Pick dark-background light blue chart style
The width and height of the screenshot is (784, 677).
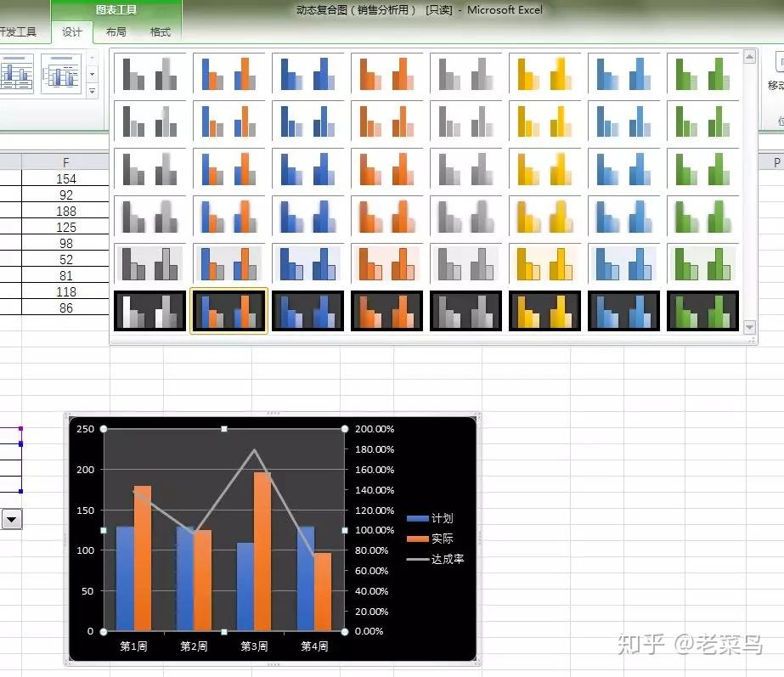coord(624,311)
